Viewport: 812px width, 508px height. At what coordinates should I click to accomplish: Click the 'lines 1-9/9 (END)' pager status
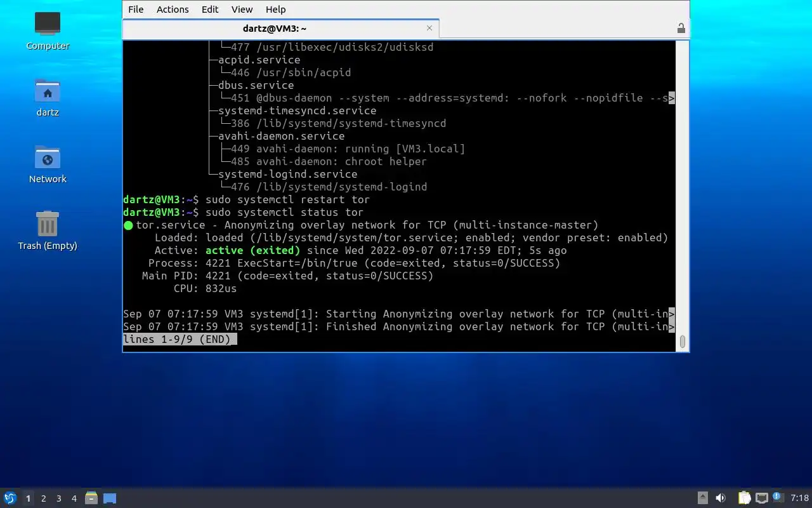pos(180,339)
